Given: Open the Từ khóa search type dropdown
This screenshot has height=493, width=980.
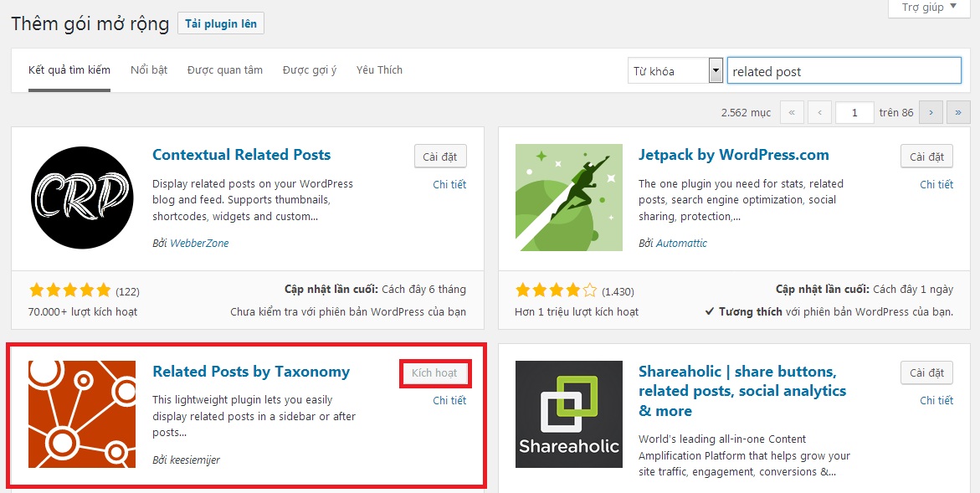Looking at the screenshot, I should pos(675,71).
